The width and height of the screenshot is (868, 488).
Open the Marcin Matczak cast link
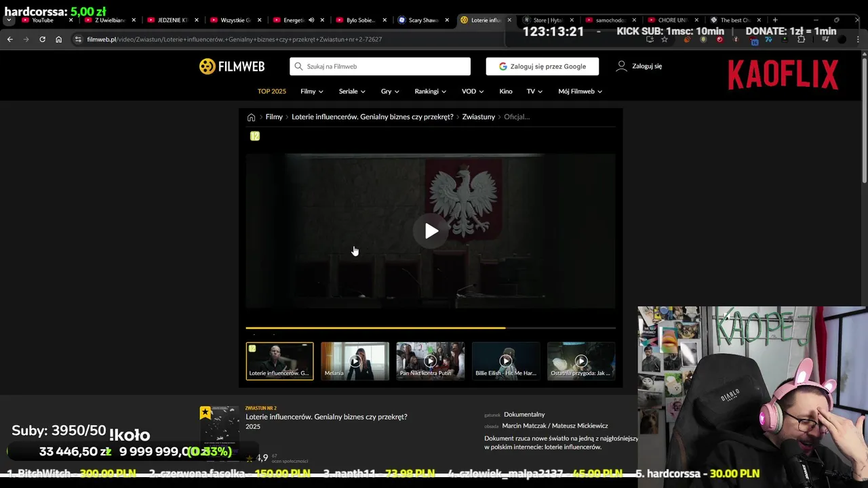(x=526, y=426)
